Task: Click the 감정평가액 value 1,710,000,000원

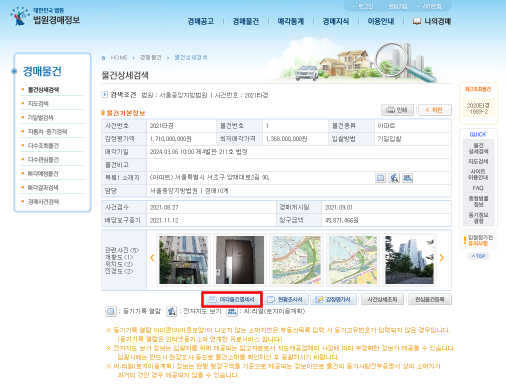Action: click(170, 139)
